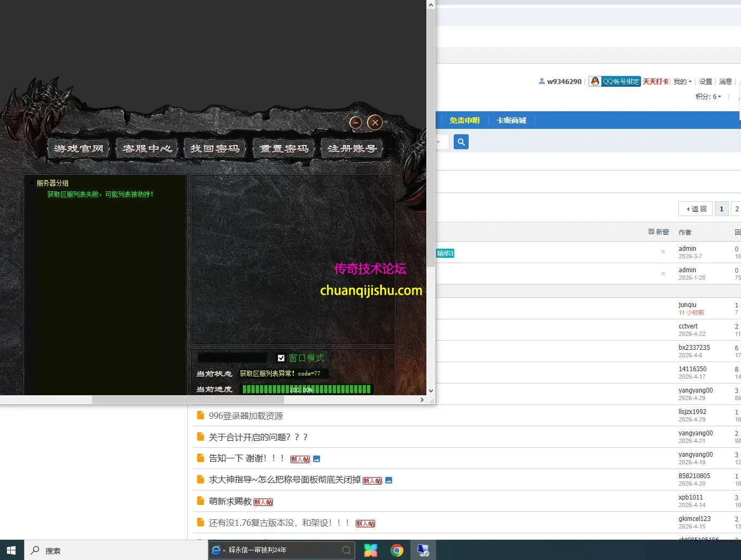Image resolution: width=741 pixels, height=560 pixels.
Task: Click the blue magnifier search button
Action: 461,142
